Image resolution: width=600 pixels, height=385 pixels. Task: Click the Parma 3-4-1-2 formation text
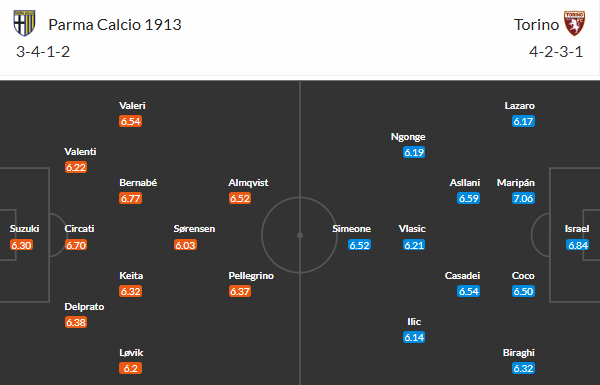point(43,52)
